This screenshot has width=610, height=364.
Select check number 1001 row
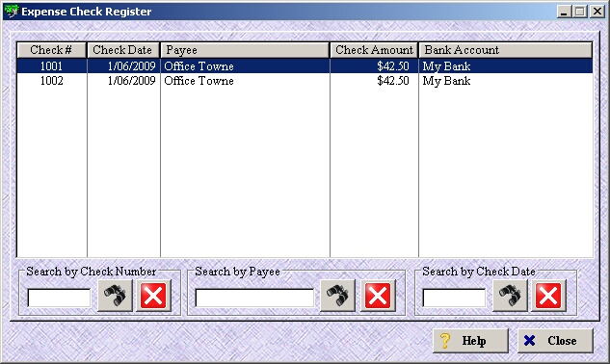coord(305,66)
